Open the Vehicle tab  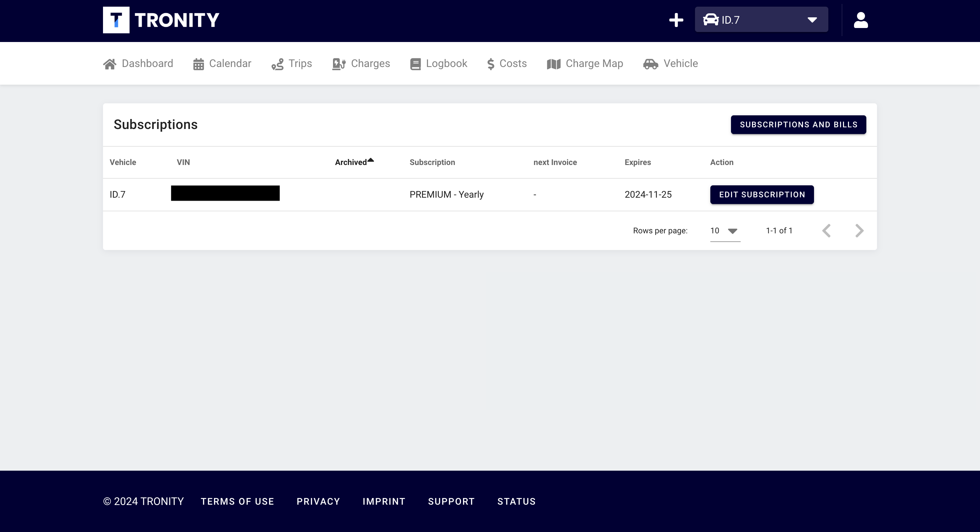pyautogui.click(x=670, y=64)
